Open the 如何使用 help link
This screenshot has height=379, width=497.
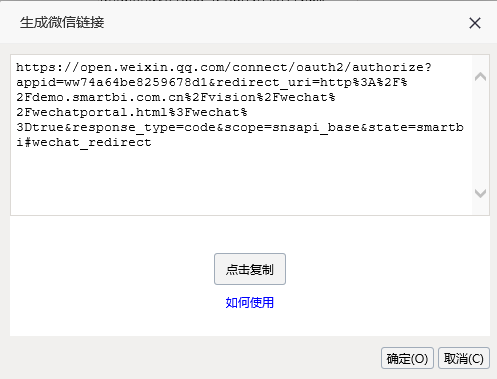click(250, 303)
